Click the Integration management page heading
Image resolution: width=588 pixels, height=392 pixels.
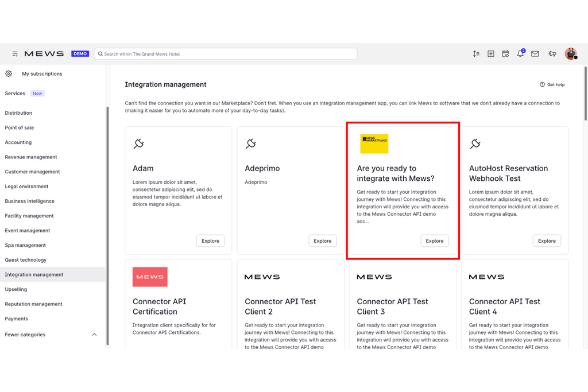165,85
